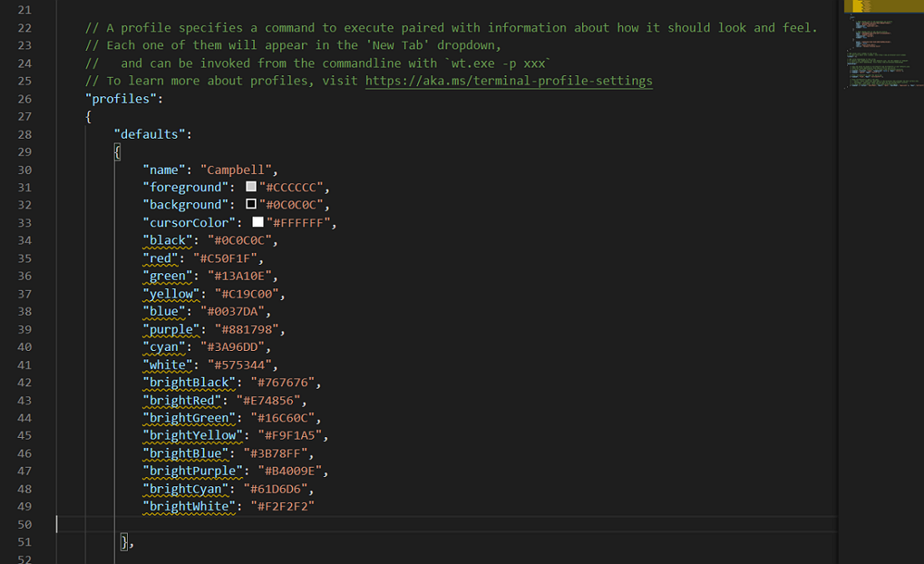The image size is (924, 564).
Task: Click the "brightPurple" property key
Action: pos(191,471)
